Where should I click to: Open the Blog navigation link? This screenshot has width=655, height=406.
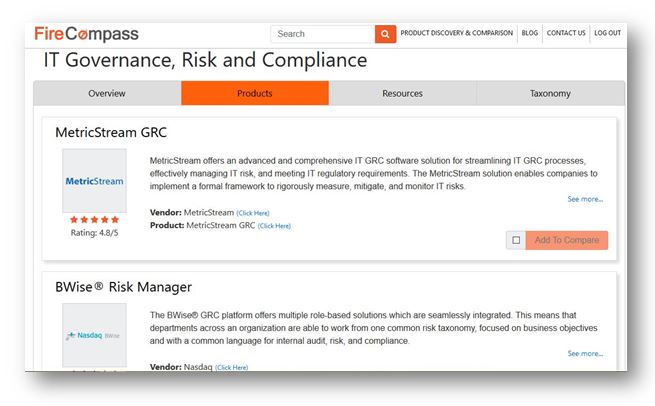coord(530,33)
